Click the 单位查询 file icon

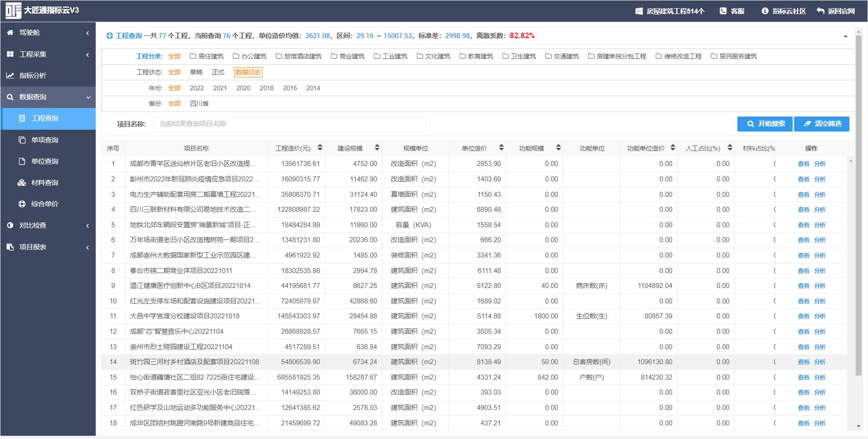pos(22,161)
